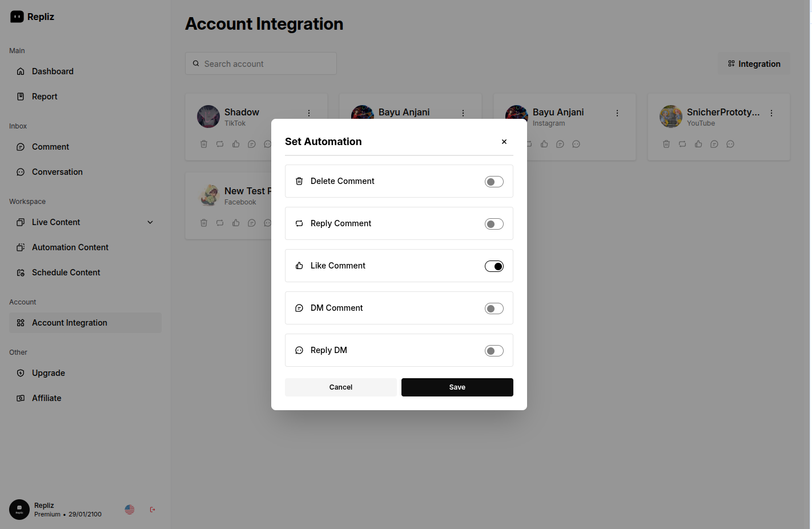
Task: Expand the Live Content submenu chevron
Action: (150, 222)
